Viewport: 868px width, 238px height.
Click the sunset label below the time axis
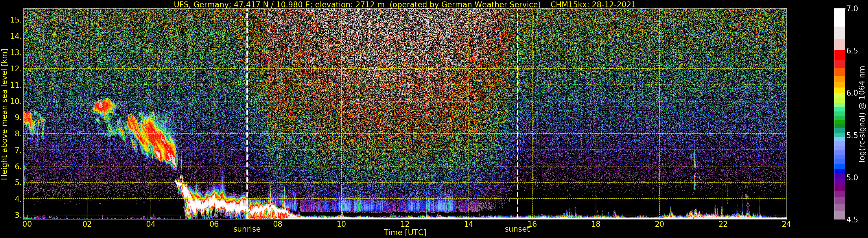pos(517,229)
